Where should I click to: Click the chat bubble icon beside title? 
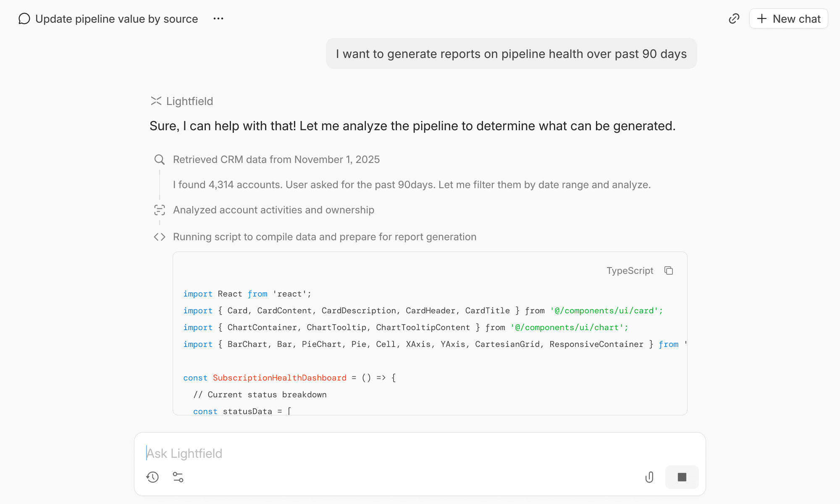coord(24,19)
